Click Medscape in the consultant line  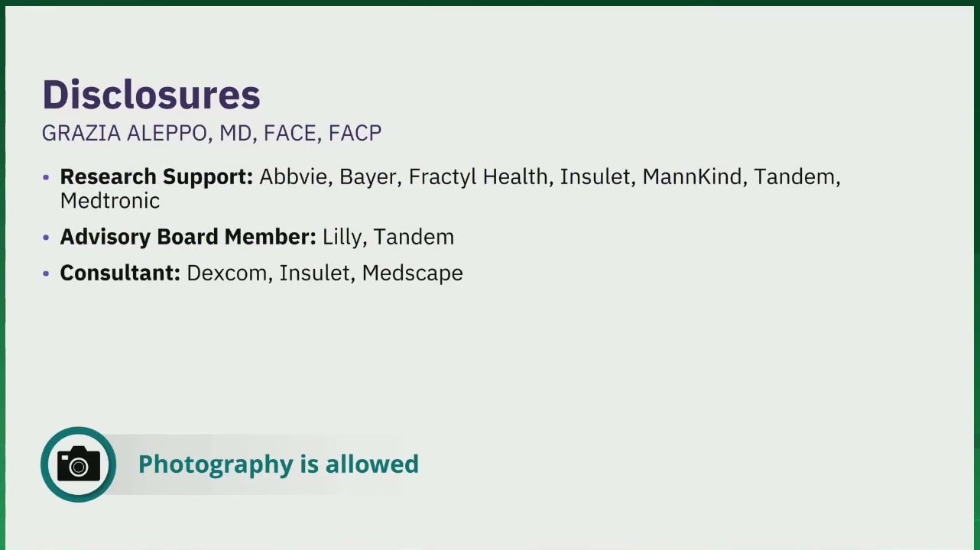tap(413, 273)
